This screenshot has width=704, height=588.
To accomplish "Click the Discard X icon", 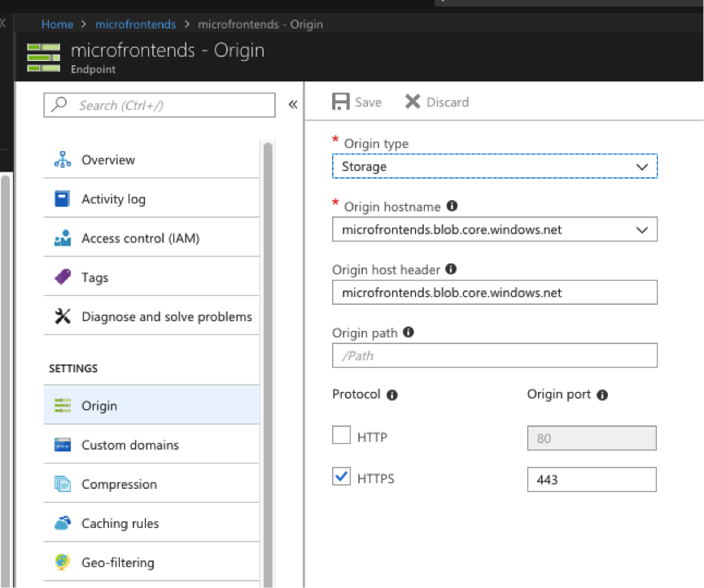I will 413,102.
